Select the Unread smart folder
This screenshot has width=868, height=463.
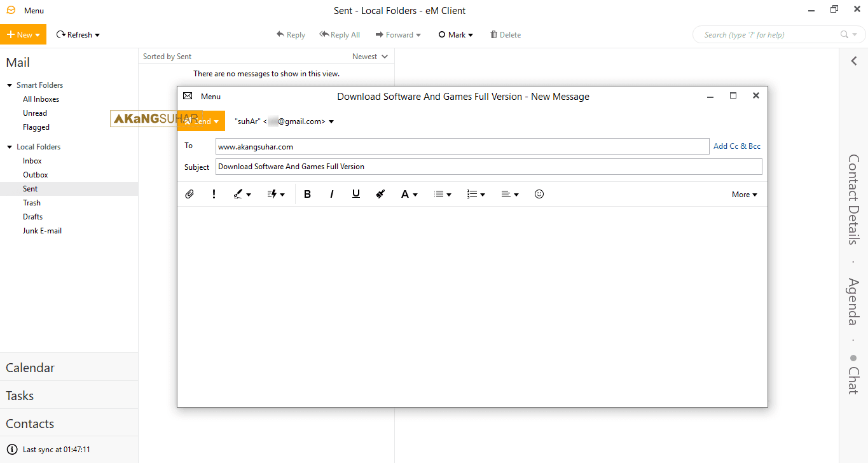coord(35,113)
